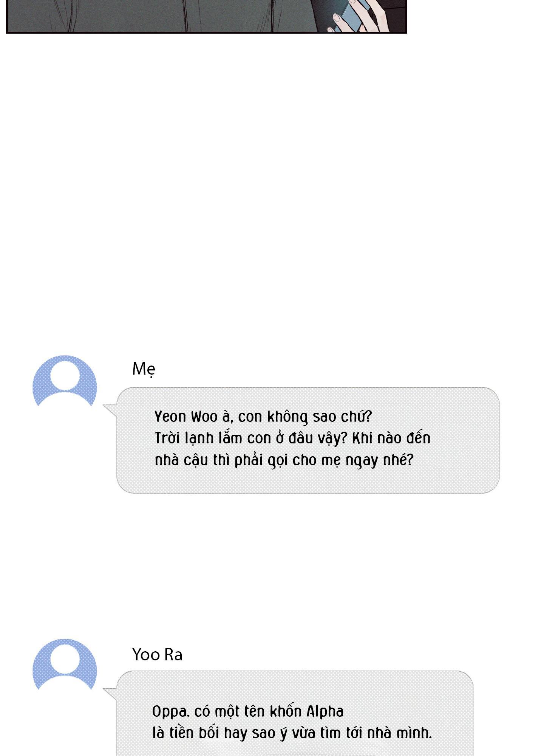Click the words 'Khi nào đến' in Mẹ's message
Image resolution: width=544 pixels, height=756 pixels.
[x=391, y=438]
